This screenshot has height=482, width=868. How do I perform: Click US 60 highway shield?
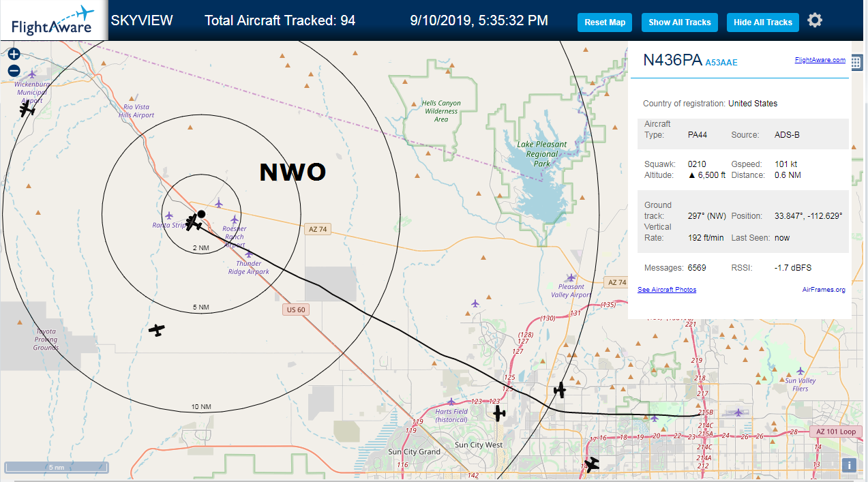click(x=296, y=310)
